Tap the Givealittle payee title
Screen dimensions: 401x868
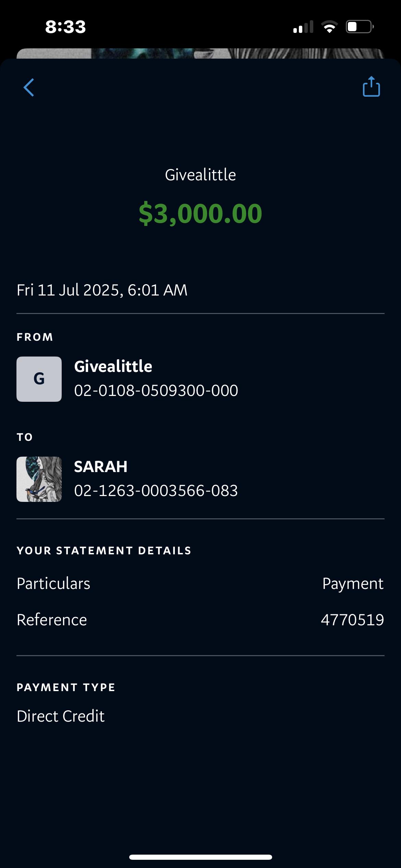tap(200, 175)
